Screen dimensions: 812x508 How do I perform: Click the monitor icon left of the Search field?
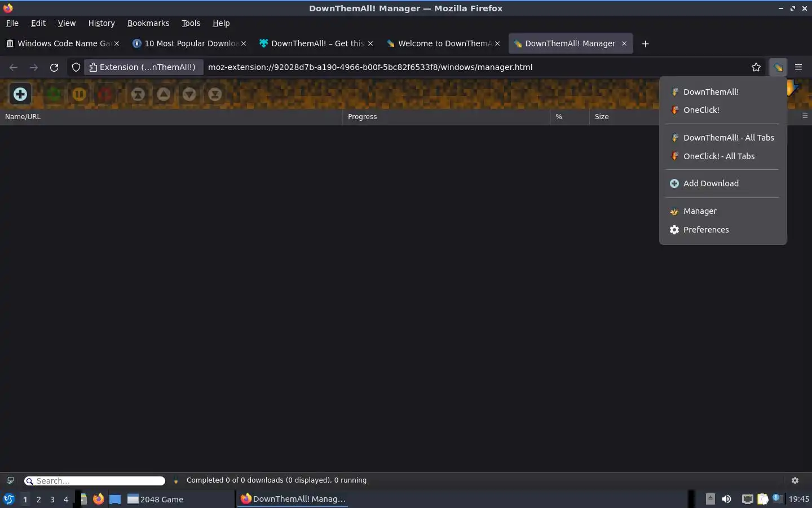[10, 480]
